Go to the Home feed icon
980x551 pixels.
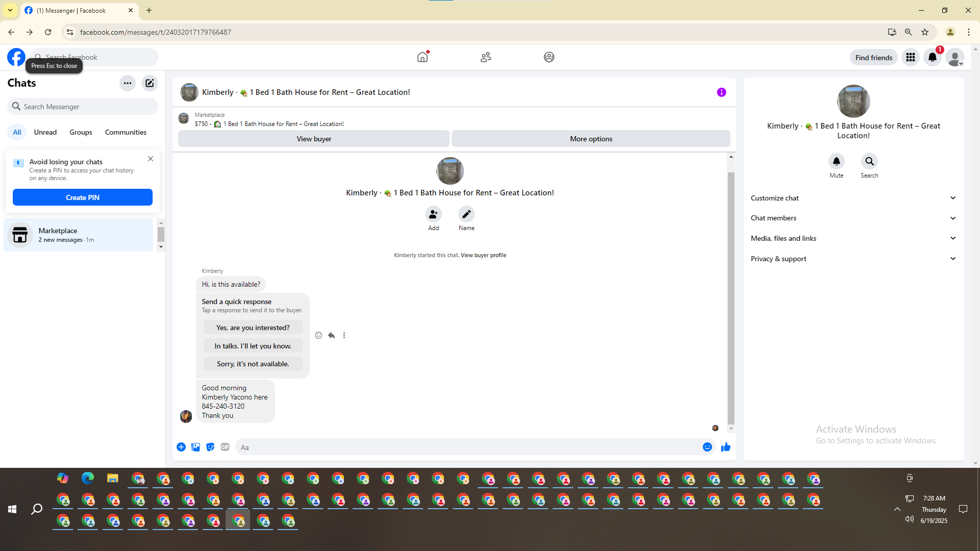tap(423, 57)
